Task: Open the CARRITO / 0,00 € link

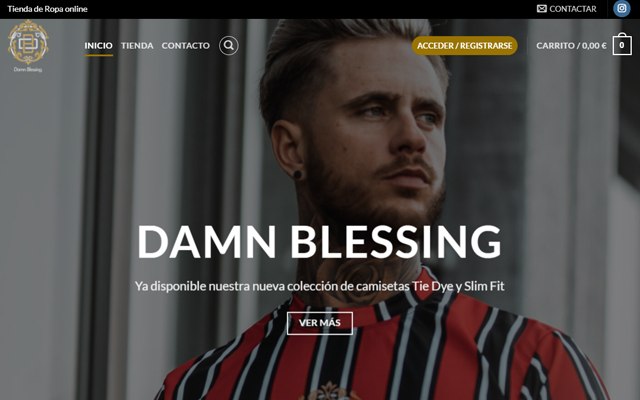Action: 571,46
